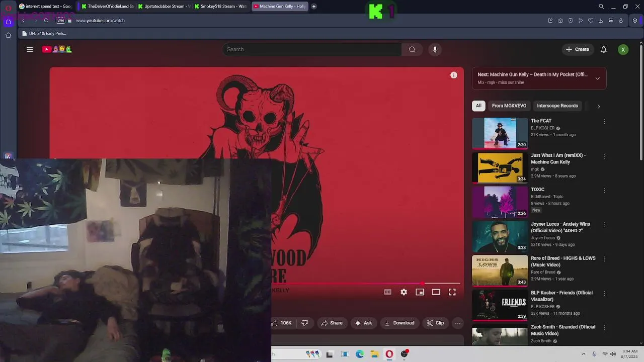Click the page's vertical scrollbar
This screenshot has width=644, height=362.
pyautogui.click(x=641, y=103)
